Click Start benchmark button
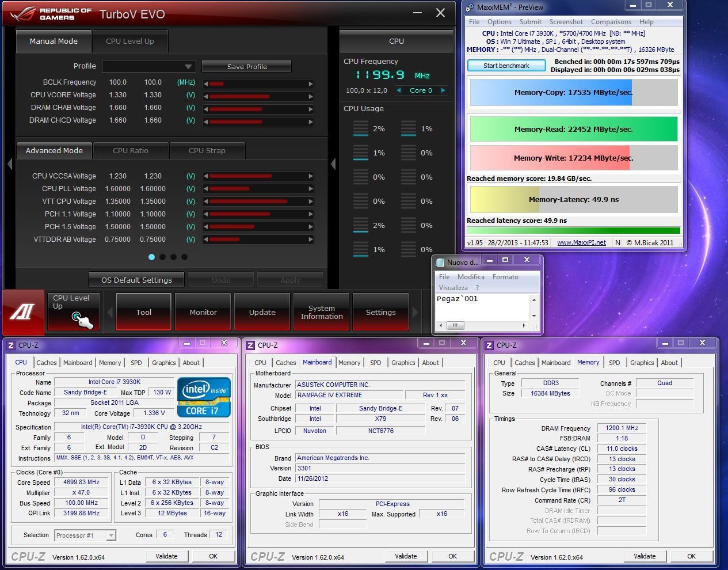 [x=506, y=66]
